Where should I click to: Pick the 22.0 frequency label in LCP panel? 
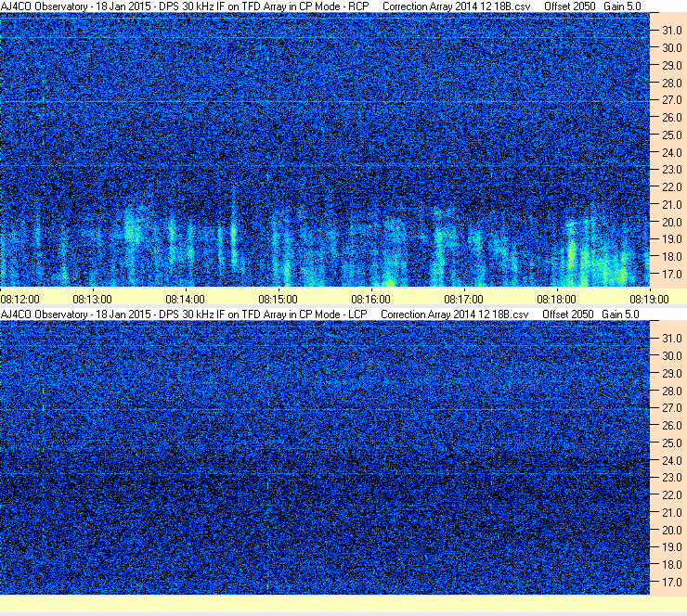tap(672, 494)
